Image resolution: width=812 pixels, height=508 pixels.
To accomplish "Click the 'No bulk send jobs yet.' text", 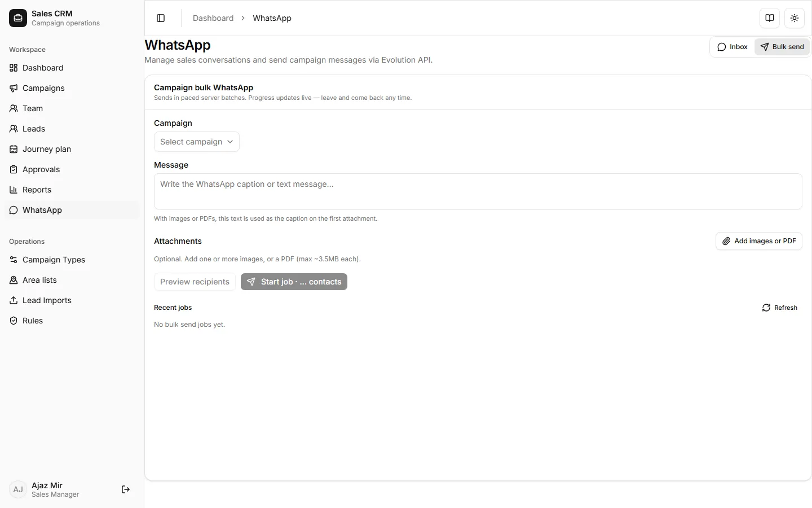I will coord(189,325).
